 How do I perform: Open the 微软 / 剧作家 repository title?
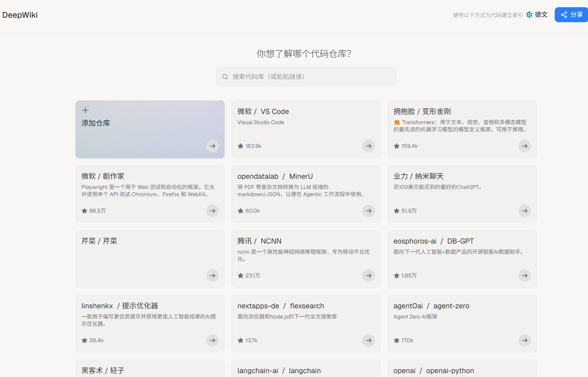coord(103,176)
